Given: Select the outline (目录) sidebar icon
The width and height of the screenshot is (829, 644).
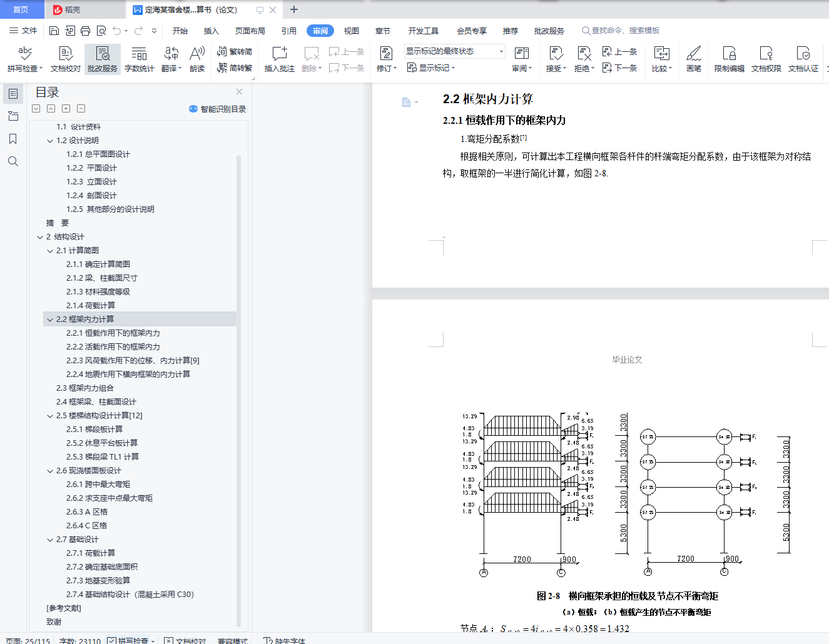Looking at the screenshot, I should (13, 94).
